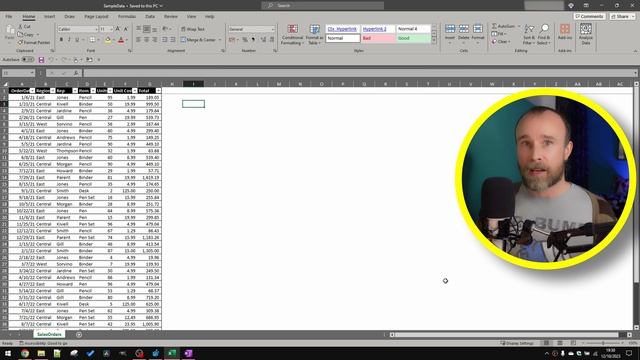Screen dimensions: 640x360
Task: Switch to the Insert ribbon tab
Action: (49, 17)
